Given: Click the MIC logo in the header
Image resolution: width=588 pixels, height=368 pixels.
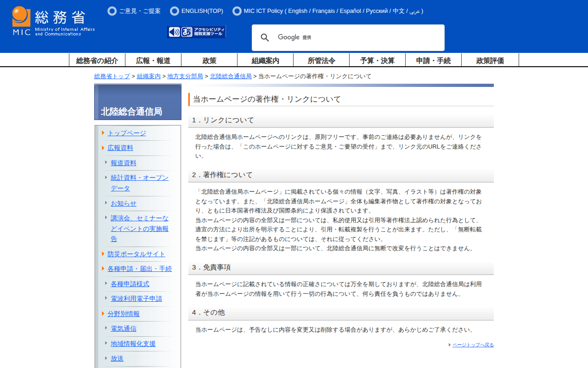Looking at the screenshot, I should 53,21.
